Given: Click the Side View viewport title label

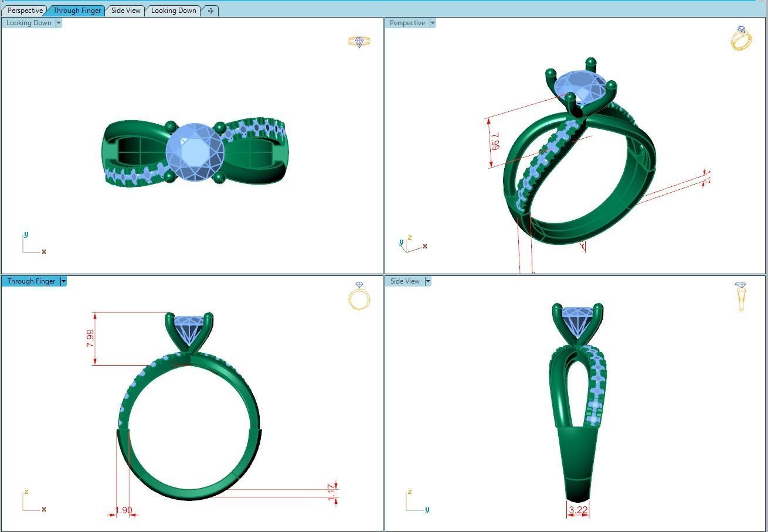Looking at the screenshot, I should point(405,281).
